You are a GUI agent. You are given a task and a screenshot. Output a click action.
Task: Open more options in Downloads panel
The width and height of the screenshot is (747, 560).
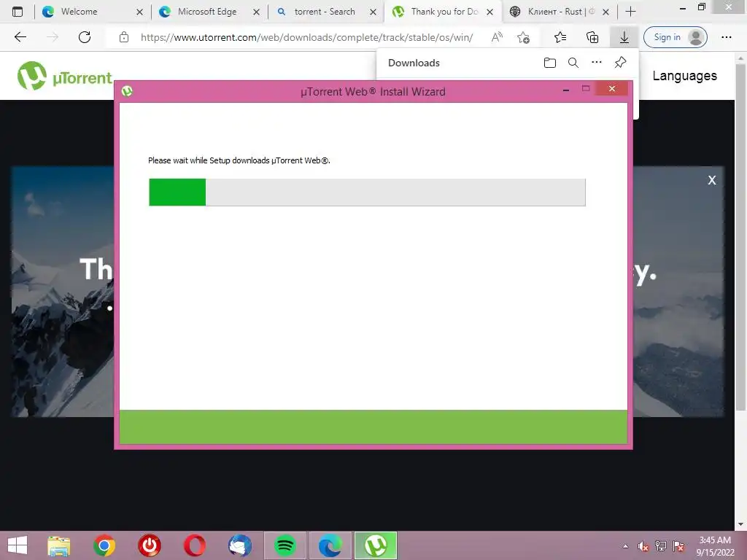[x=597, y=63]
